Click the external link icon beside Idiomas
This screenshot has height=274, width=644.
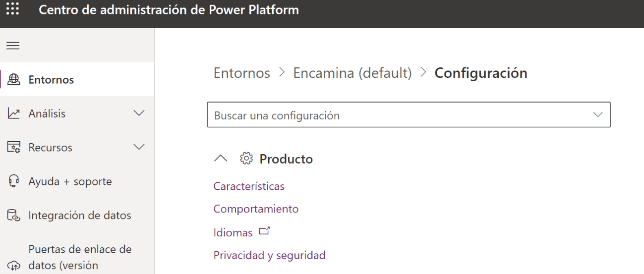click(x=264, y=231)
